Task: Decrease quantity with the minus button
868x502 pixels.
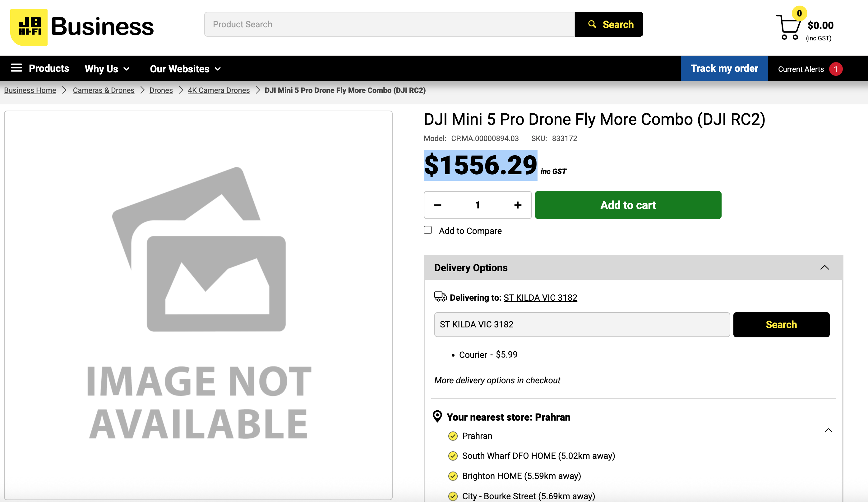Action: 437,205
